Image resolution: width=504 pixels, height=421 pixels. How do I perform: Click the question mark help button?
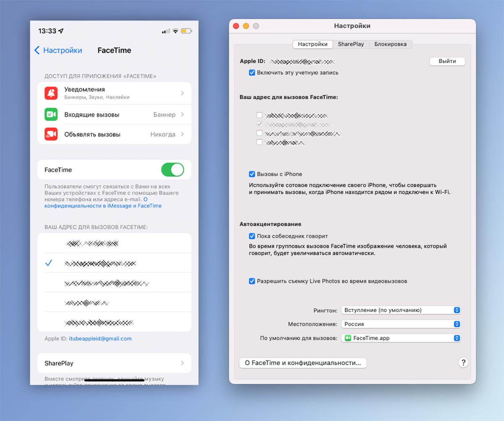463,363
